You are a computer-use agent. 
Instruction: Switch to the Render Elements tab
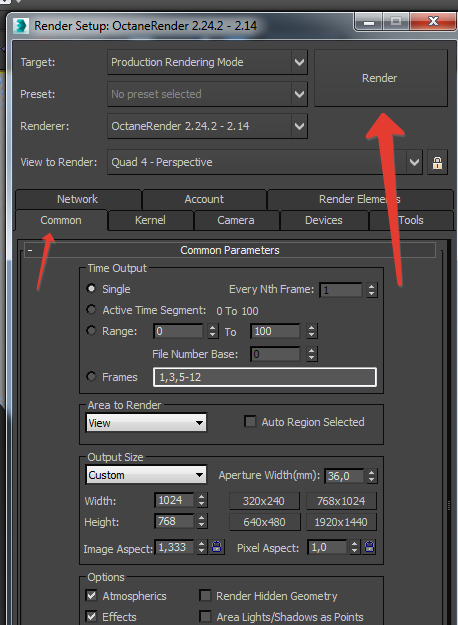(x=360, y=199)
